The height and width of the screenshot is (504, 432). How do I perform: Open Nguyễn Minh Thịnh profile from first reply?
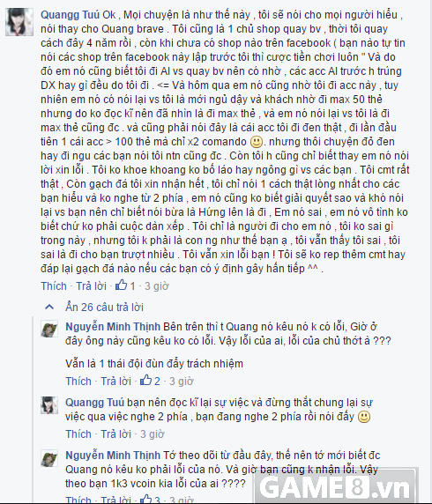pos(113,327)
